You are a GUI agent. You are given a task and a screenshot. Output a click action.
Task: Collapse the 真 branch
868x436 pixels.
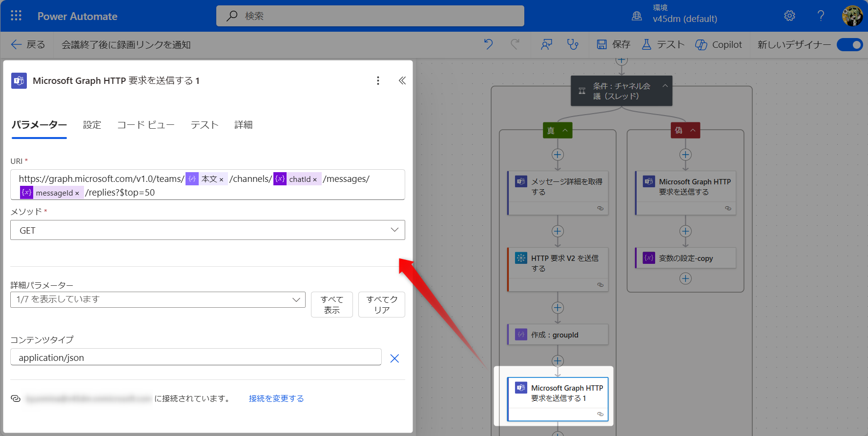[x=565, y=130]
